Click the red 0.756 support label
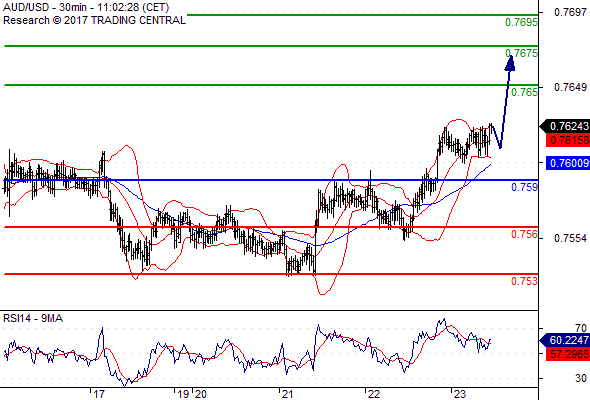Viewport: 590px width, 400px height. [524, 234]
